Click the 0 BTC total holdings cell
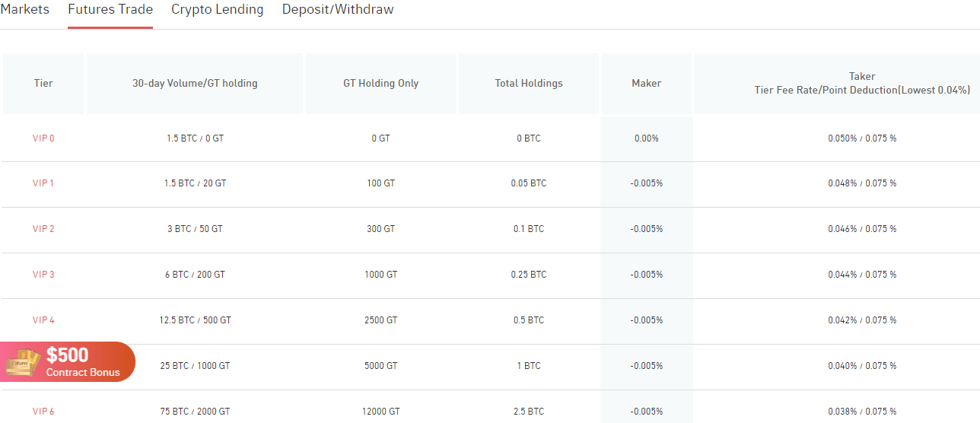The width and height of the screenshot is (980, 423). click(x=529, y=138)
